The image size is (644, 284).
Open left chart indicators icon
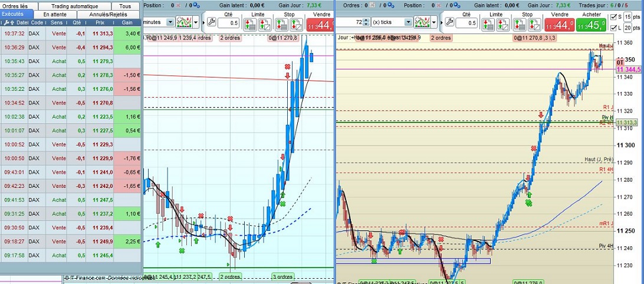click(184, 22)
